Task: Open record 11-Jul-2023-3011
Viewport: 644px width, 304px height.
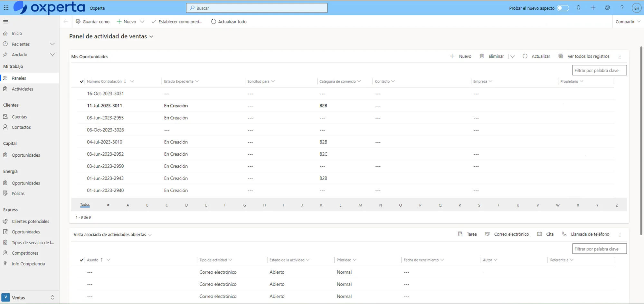Action: click(x=105, y=106)
